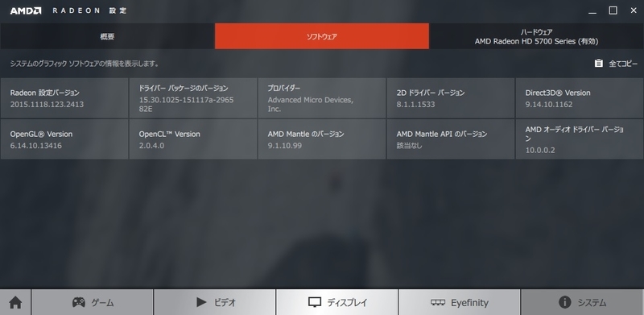The image size is (644, 315).
Task: Open the Eyefinity section
Action: (x=459, y=302)
